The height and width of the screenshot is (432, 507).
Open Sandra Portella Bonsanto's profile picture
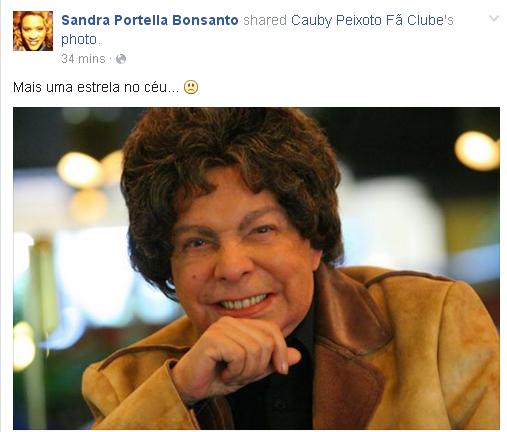point(33,31)
